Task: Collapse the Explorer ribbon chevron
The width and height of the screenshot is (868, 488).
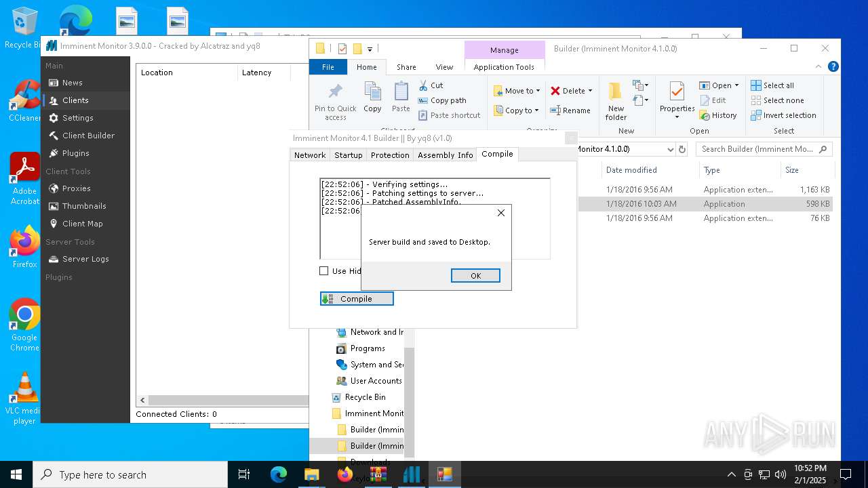Action: [x=818, y=66]
